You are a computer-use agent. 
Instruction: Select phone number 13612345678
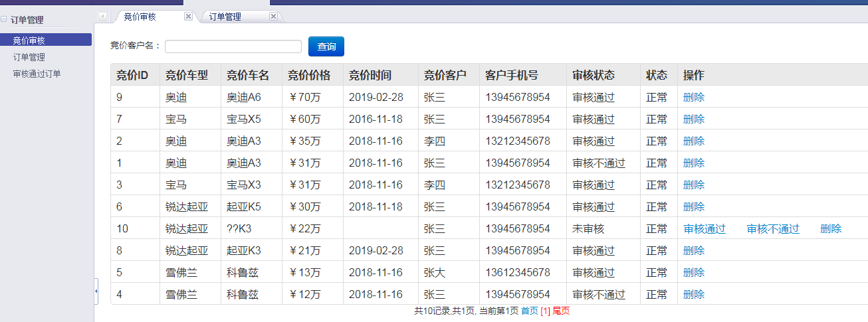coord(523,273)
